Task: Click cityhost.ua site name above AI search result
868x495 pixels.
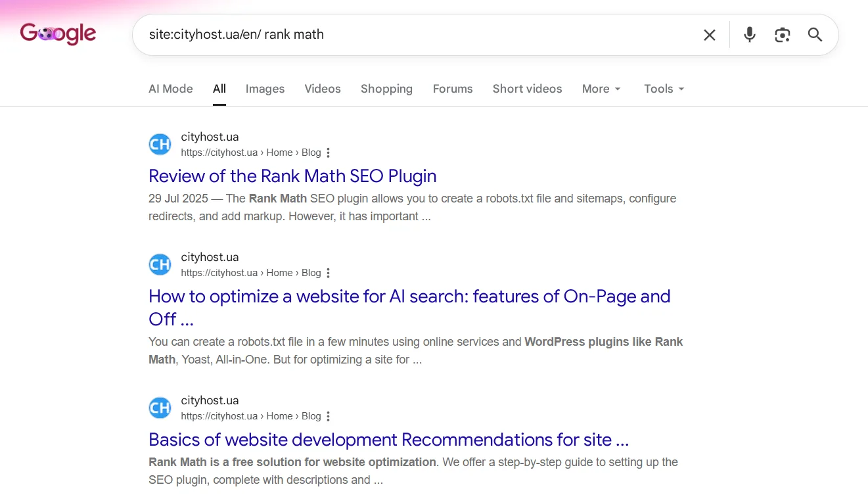Action: point(210,258)
